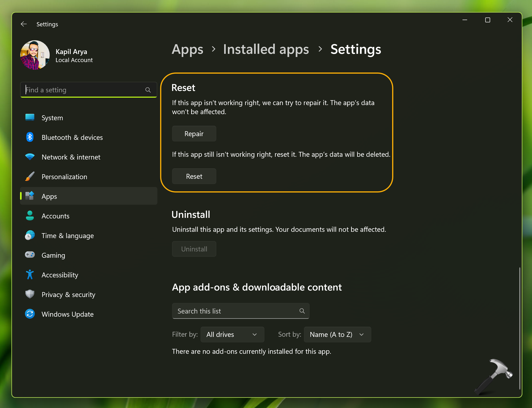Click the Bluetooth & devices icon
This screenshot has height=408, width=532.
click(x=30, y=137)
